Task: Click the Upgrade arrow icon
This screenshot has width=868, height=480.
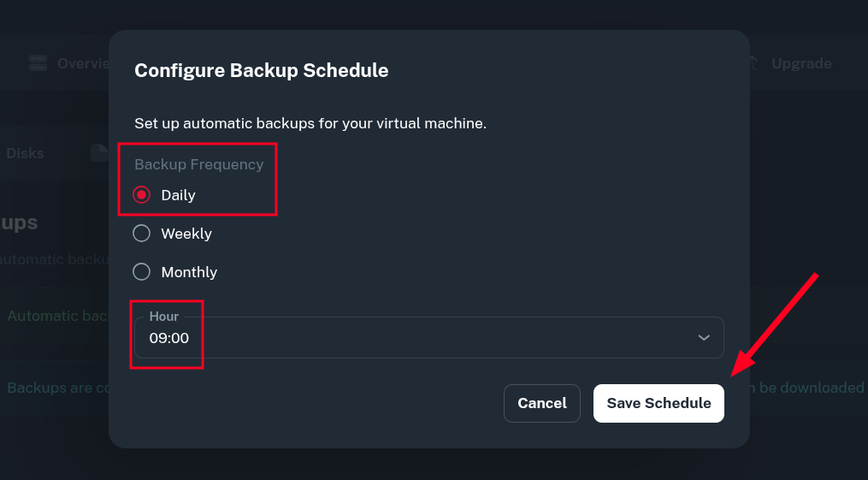Action: (753, 63)
